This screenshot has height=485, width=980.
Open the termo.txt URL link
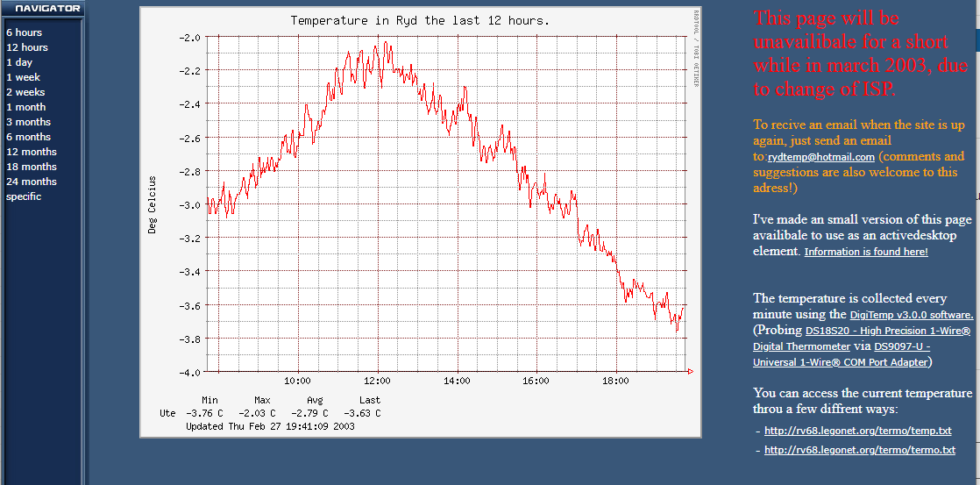pos(859,450)
